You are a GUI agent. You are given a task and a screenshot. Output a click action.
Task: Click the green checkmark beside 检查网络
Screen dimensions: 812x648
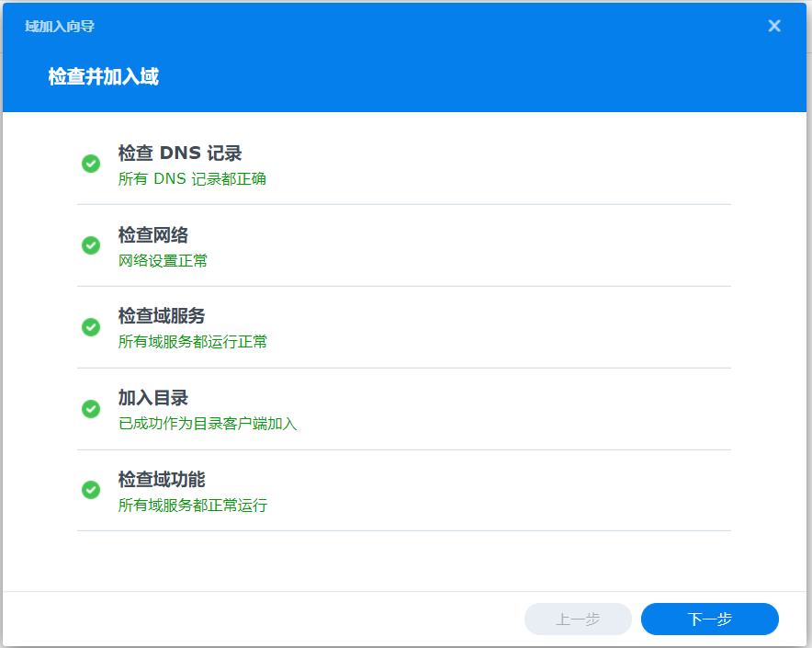[91, 245]
